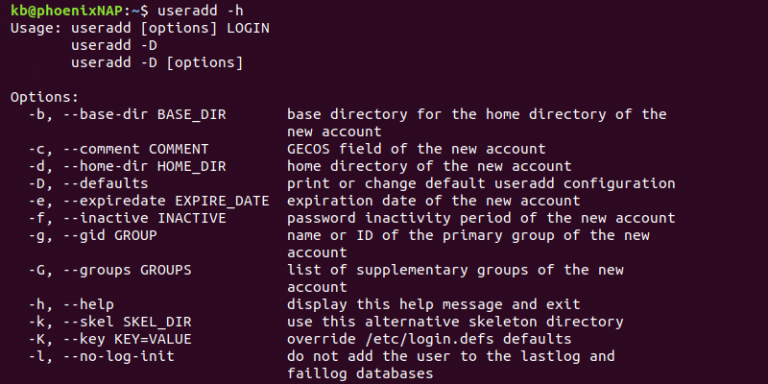Image resolution: width=768 pixels, height=384 pixels.
Task: Click the '-g, --gid GROUP' option
Action: click(x=93, y=236)
